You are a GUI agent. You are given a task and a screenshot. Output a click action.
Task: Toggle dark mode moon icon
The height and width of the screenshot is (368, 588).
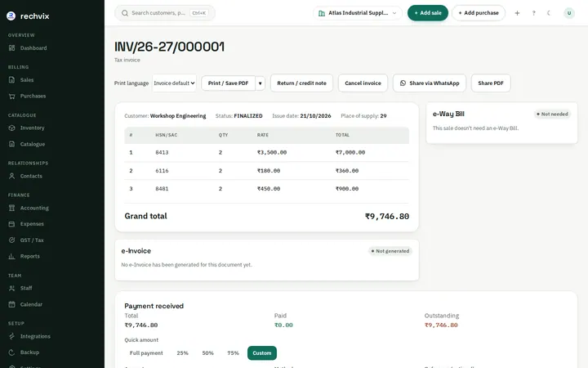click(x=549, y=13)
